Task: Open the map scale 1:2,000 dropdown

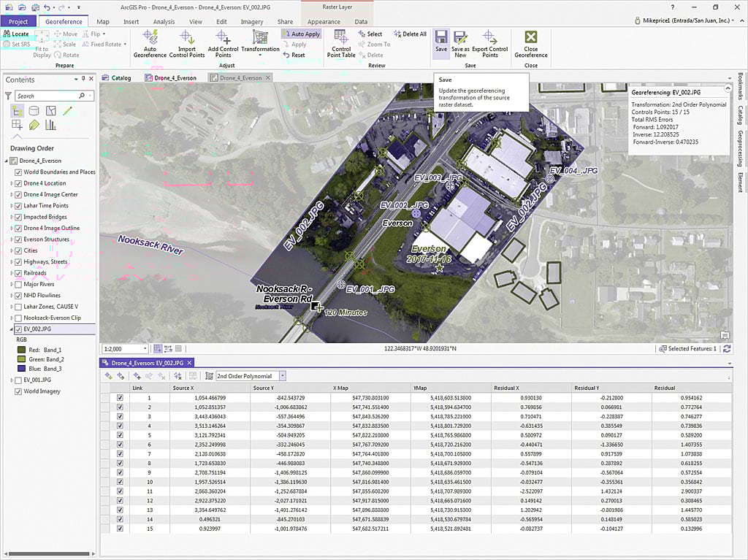Action: [x=145, y=349]
